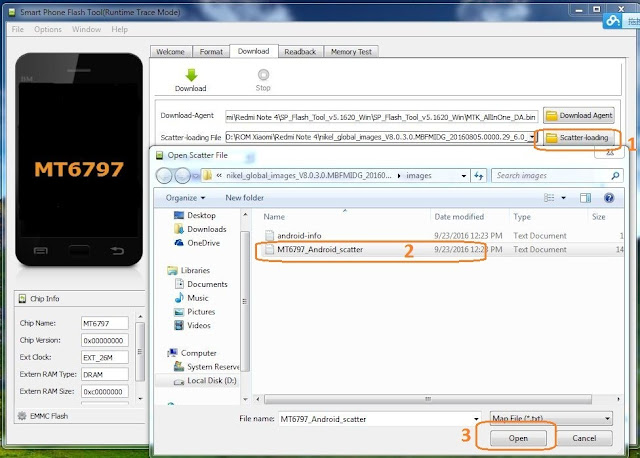Click the navigation pane vertical scrollbar
This screenshot has height=458, width=640.
[x=245, y=302]
